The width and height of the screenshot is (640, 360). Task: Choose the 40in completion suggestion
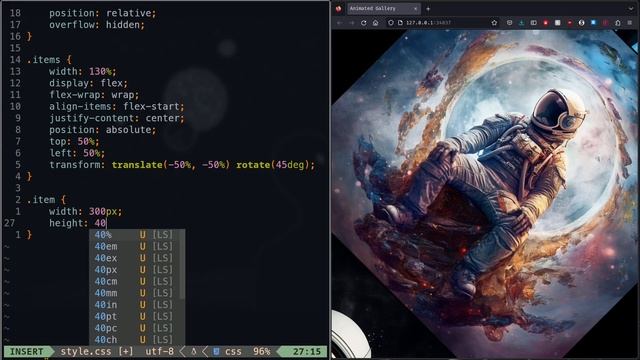coord(137,305)
